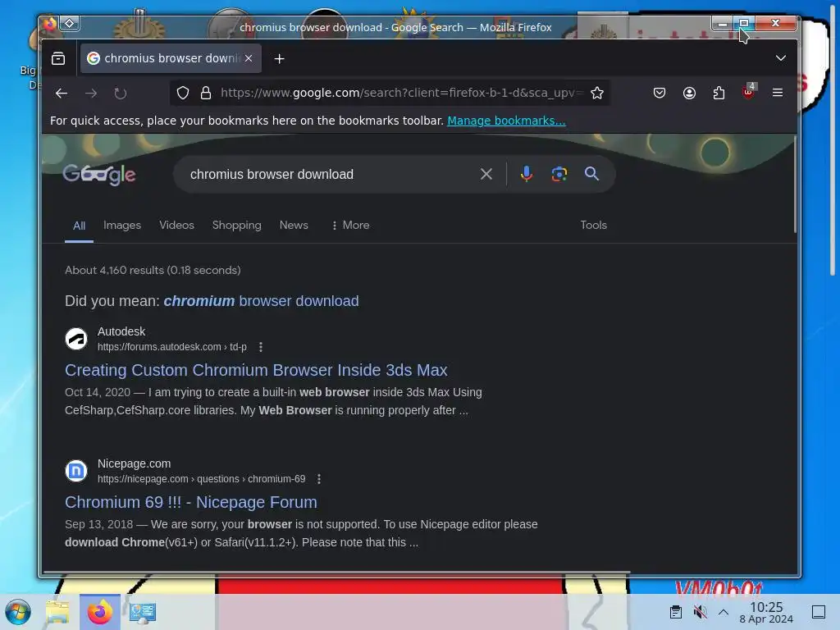Close the chromius browser download tab

[x=249, y=58]
